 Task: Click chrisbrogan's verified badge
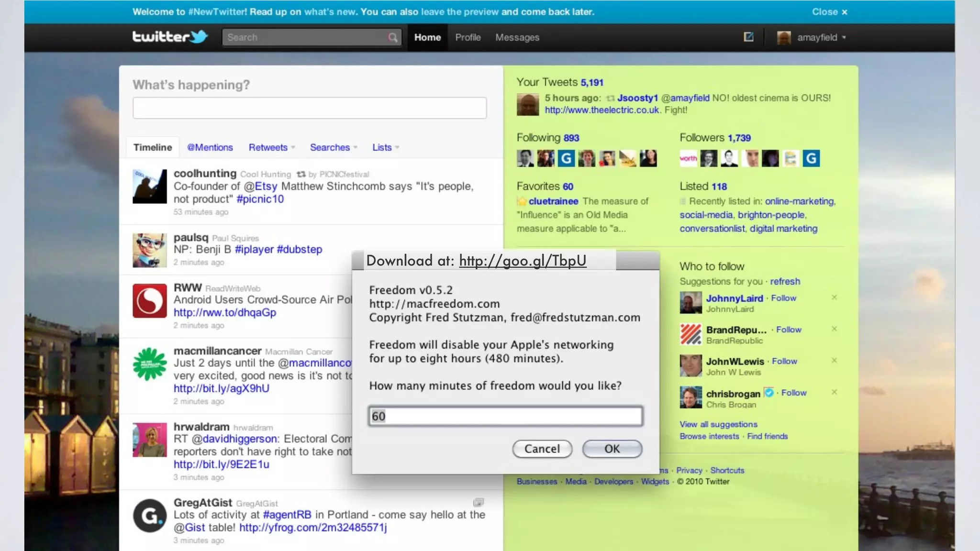tap(768, 392)
